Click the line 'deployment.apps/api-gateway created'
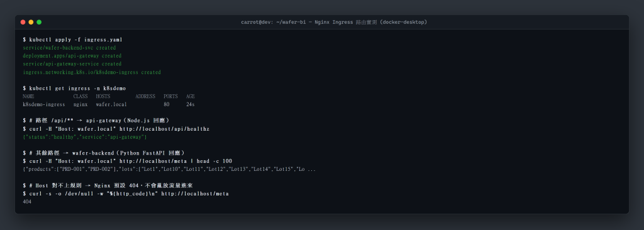This screenshot has width=644, height=230. click(x=72, y=56)
